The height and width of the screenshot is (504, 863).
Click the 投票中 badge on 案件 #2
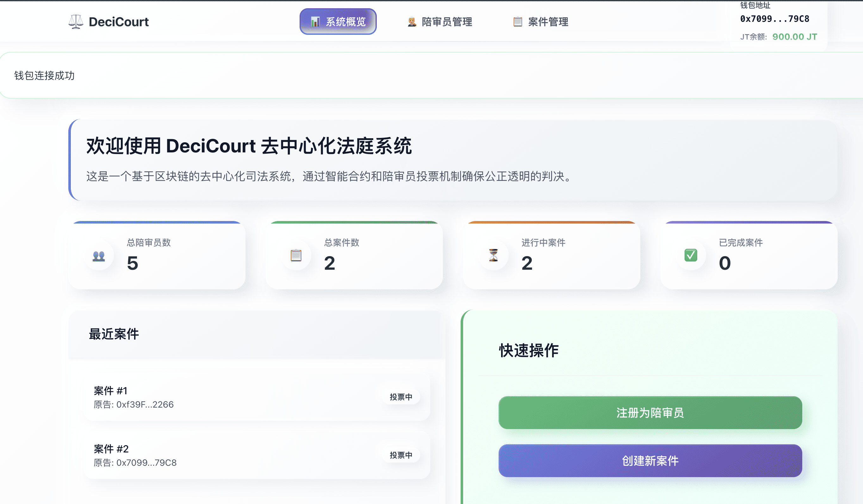401,455
